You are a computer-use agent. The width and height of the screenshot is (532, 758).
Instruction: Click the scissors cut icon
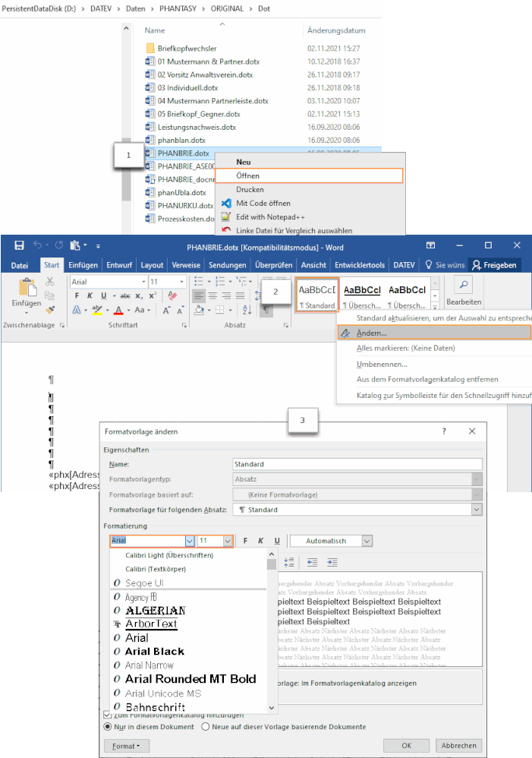50,281
